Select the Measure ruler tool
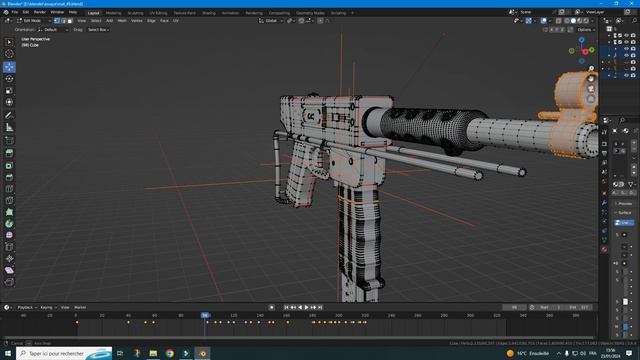Viewport: 640px width, 360px height. [9, 127]
